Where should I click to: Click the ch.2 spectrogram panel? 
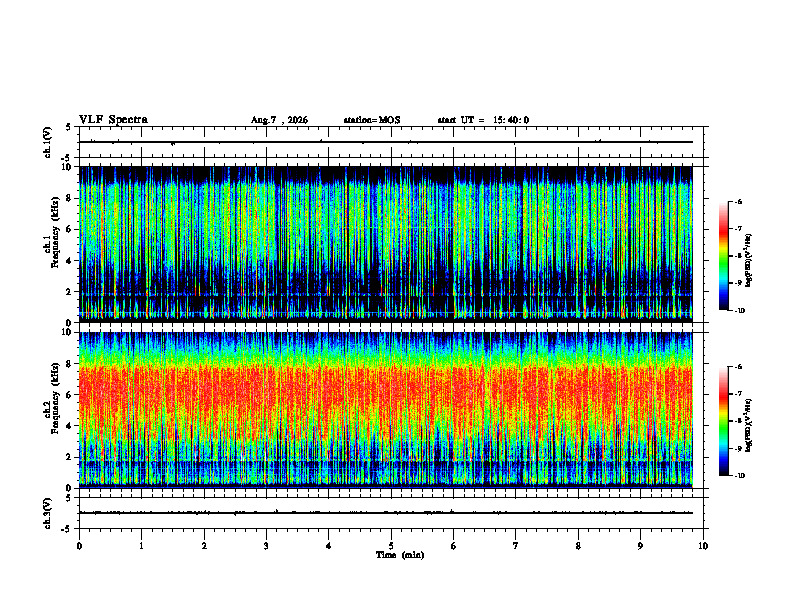click(x=385, y=410)
